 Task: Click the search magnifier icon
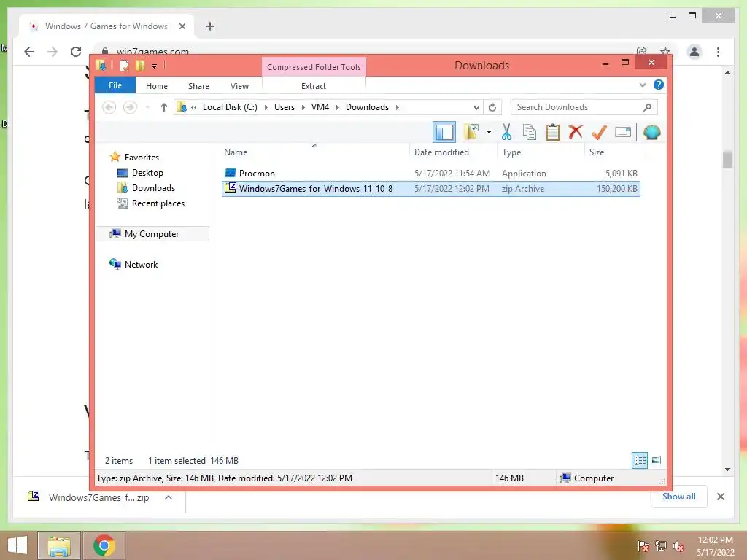[647, 107]
